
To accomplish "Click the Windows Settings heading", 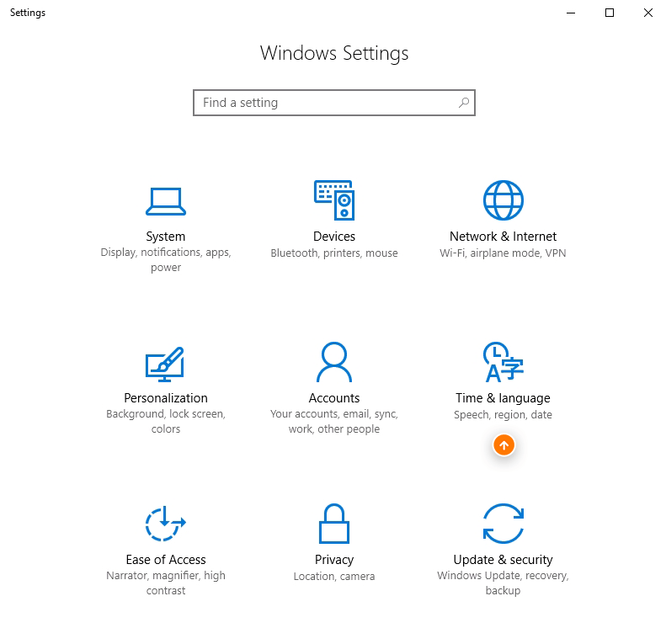I will point(334,54).
